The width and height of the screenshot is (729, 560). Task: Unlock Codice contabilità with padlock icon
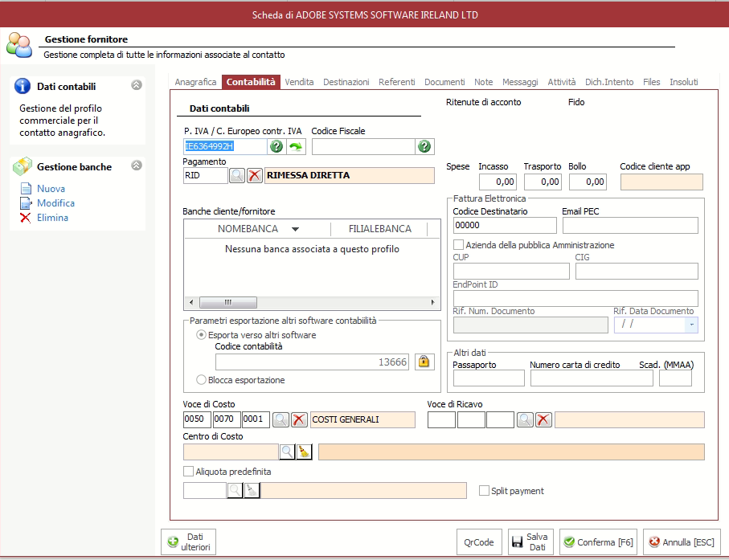(424, 362)
